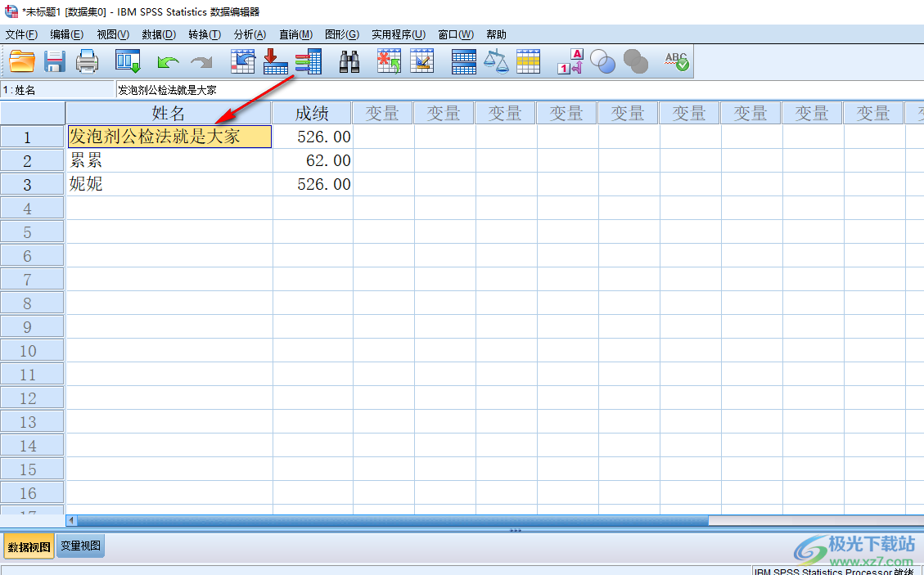Go to case toolbar icon

(x=243, y=61)
